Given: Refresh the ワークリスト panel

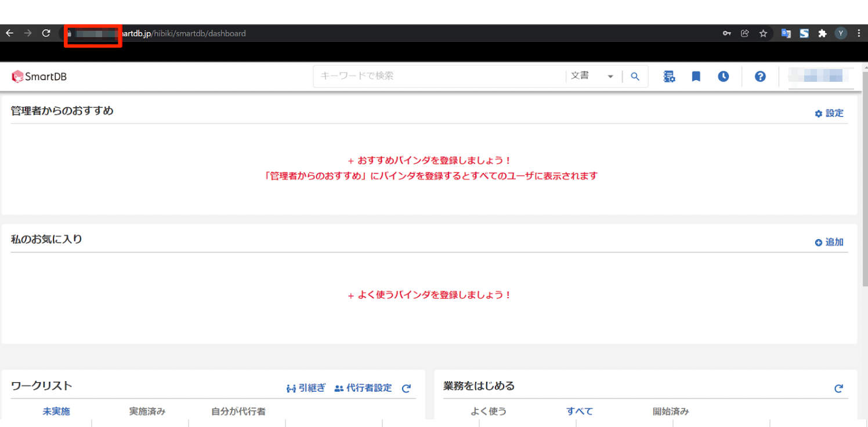Looking at the screenshot, I should click(x=406, y=388).
